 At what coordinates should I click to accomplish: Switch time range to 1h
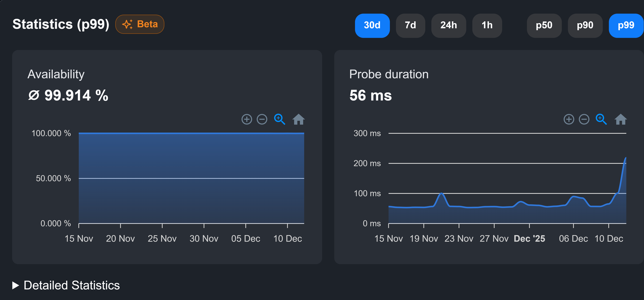pos(487,26)
